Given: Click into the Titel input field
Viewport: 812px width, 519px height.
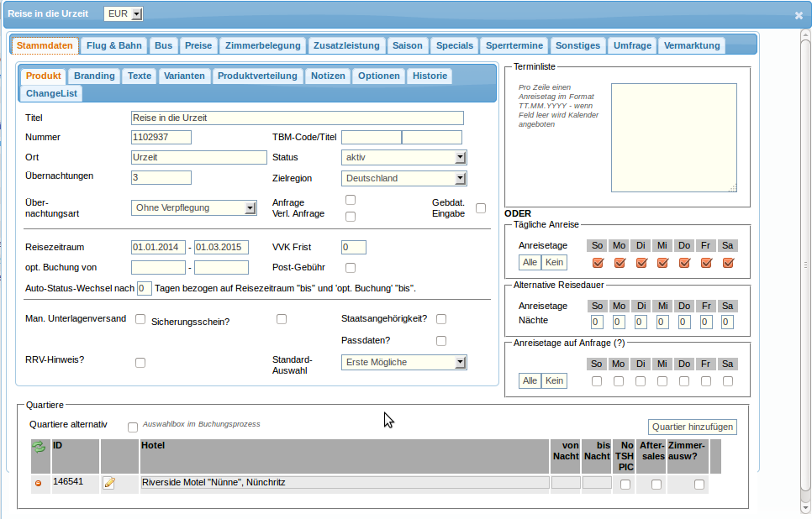Looking at the screenshot, I should 297,118.
